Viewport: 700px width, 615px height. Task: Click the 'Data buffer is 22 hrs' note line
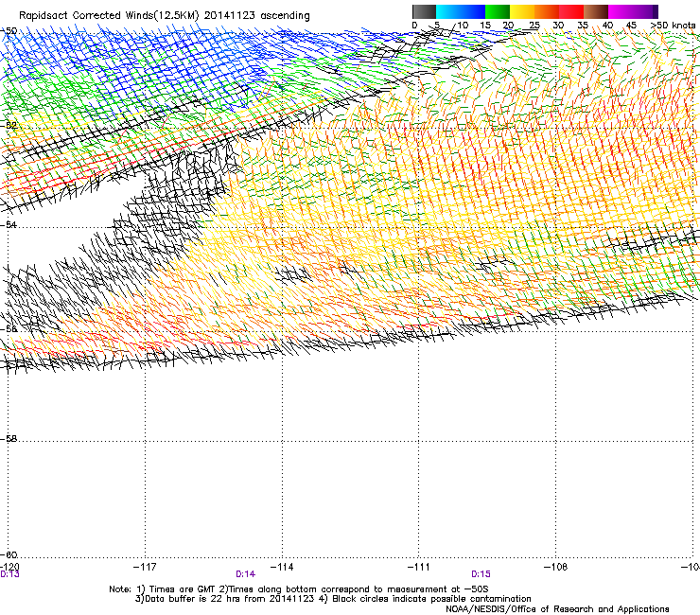(x=333, y=599)
